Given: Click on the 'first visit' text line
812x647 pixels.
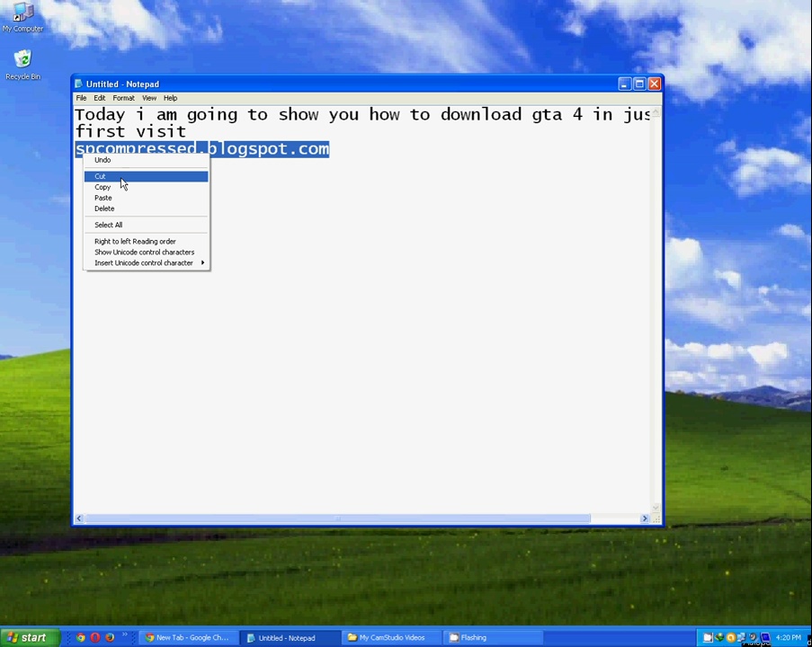Looking at the screenshot, I should pos(130,131).
